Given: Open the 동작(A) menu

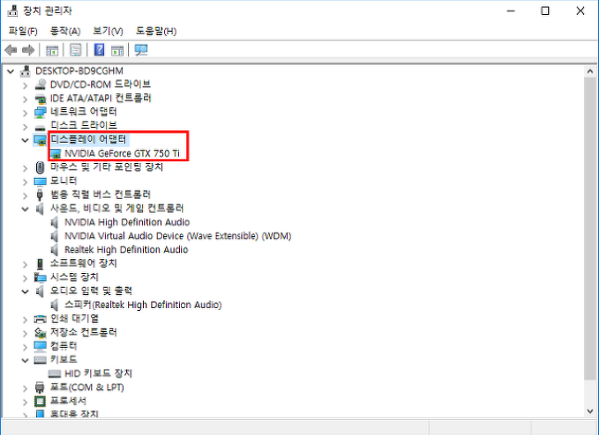Looking at the screenshot, I should 65,31.
